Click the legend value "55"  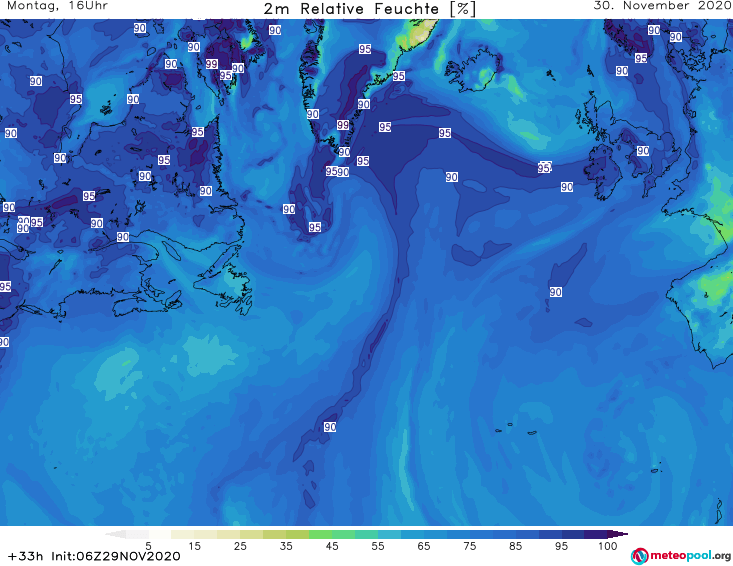coord(378,546)
